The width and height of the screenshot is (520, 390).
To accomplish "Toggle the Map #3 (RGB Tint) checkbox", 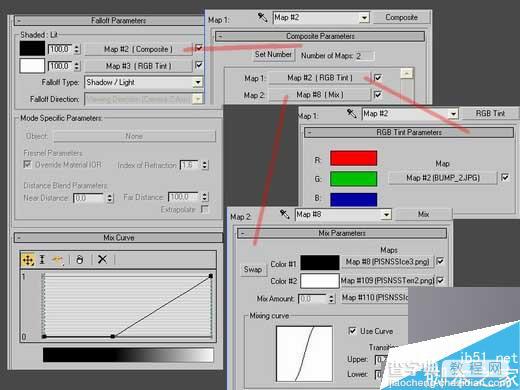I will [198, 65].
